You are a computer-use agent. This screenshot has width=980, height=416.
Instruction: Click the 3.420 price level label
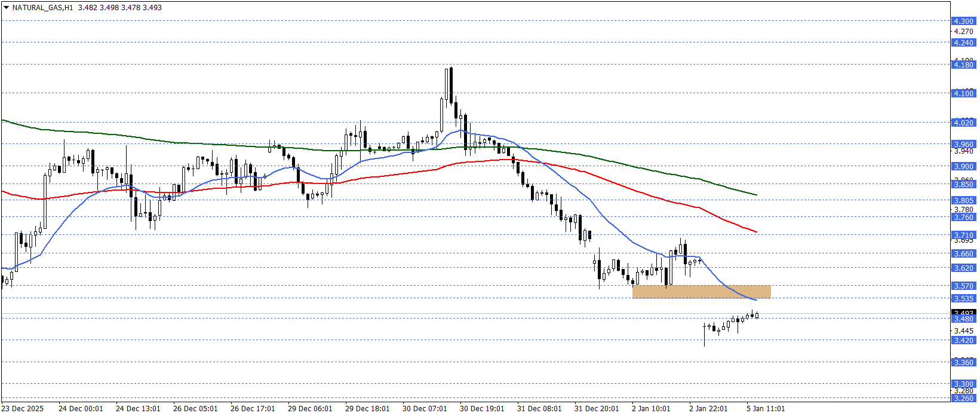(x=963, y=340)
